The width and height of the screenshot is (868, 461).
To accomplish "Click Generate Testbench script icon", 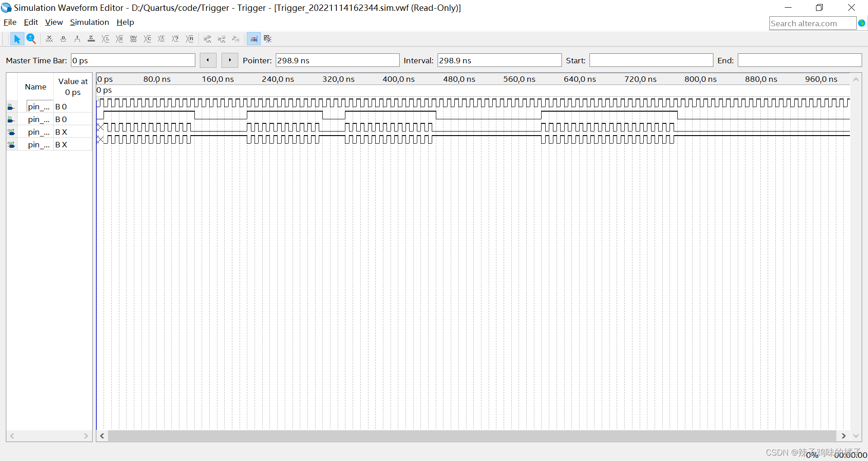I will (236, 39).
